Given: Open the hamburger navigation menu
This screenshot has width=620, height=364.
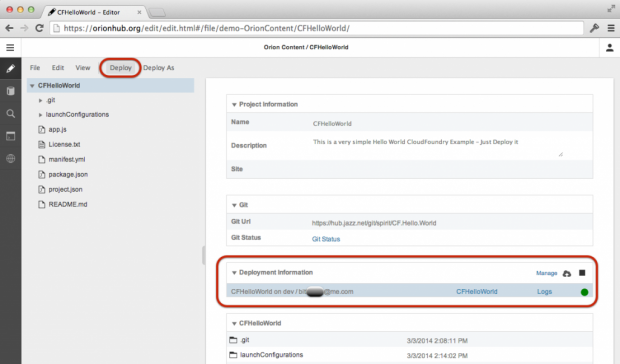Looking at the screenshot, I should pyautogui.click(x=10, y=48).
